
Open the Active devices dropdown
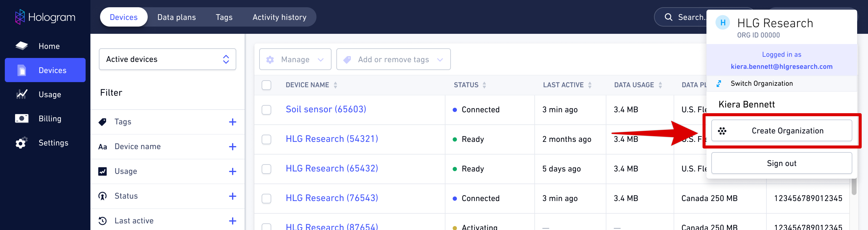167,59
